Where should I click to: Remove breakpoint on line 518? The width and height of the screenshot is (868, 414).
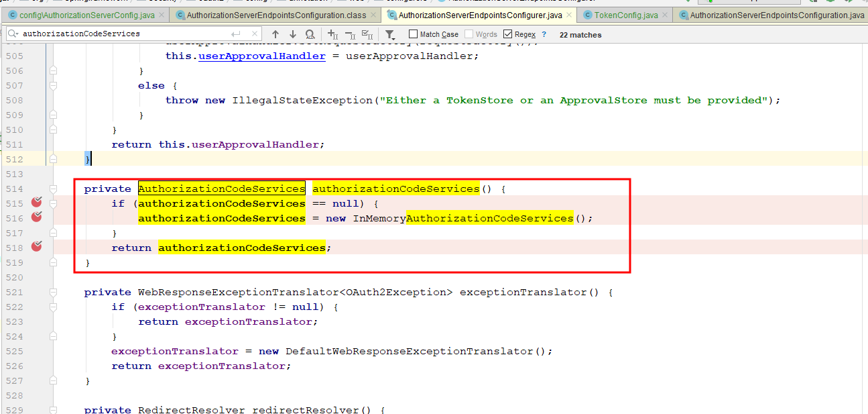(x=36, y=246)
